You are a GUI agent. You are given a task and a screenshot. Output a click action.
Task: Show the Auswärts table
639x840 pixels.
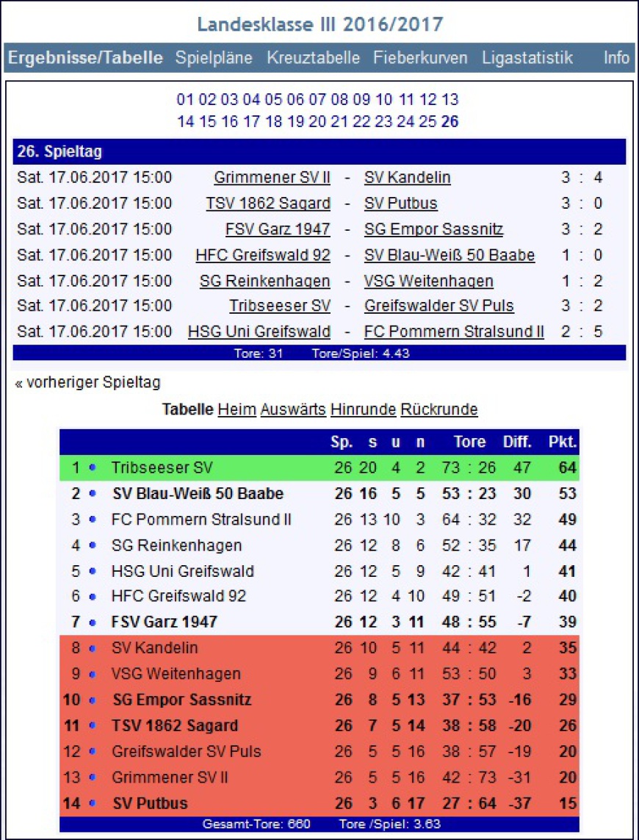click(x=293, y=409)
